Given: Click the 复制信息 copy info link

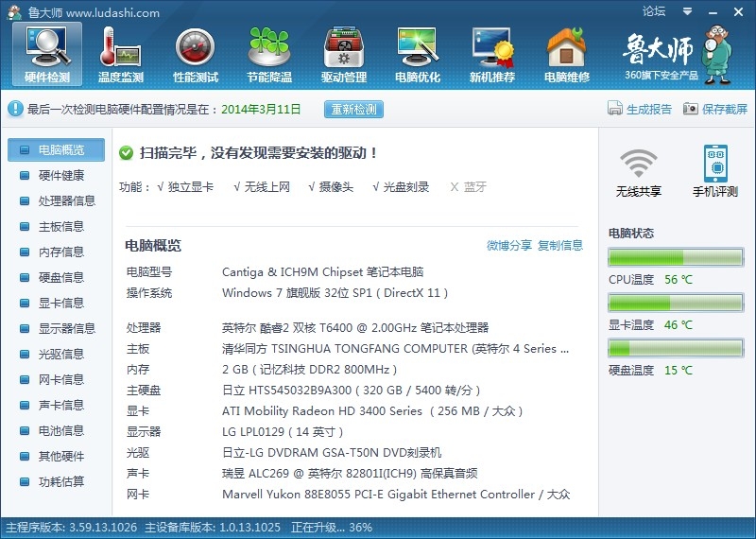Looking at the screenshot, I should tap(560, 245).
